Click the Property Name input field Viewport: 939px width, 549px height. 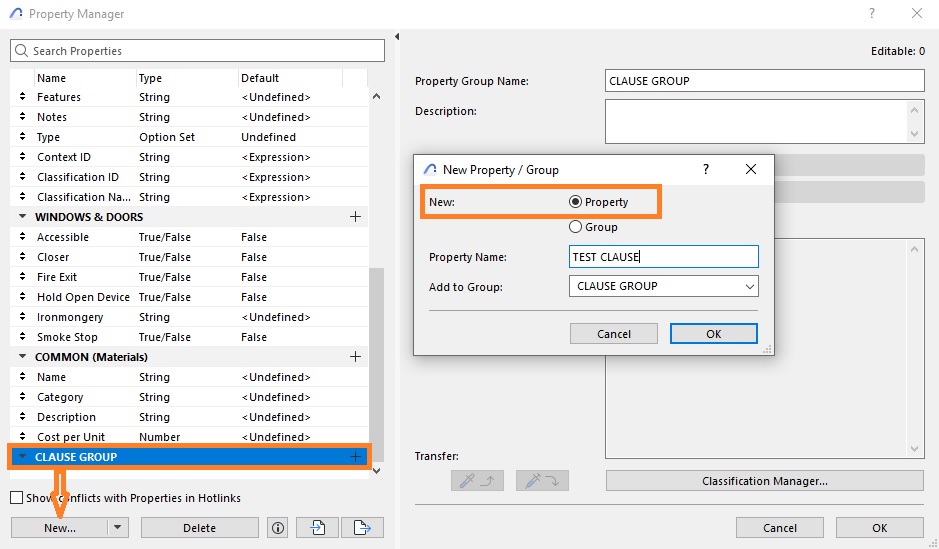[x=664, y=257]
